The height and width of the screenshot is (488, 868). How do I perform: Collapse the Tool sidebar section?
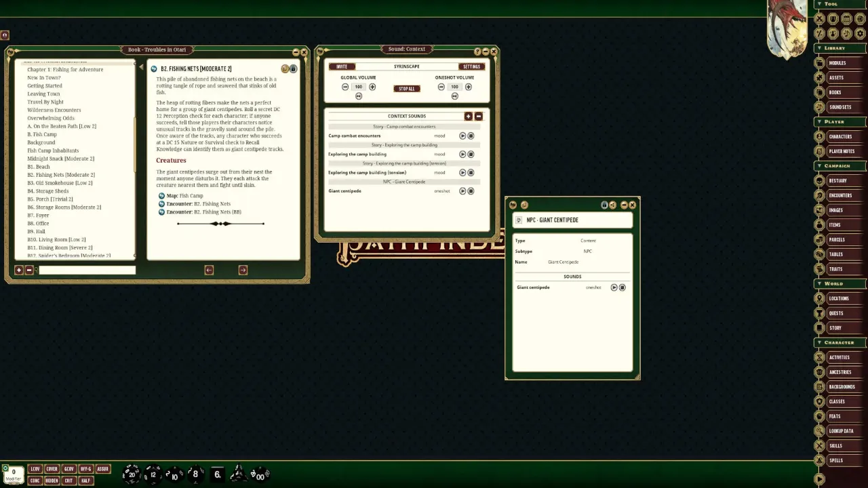[x=819, y=4]
